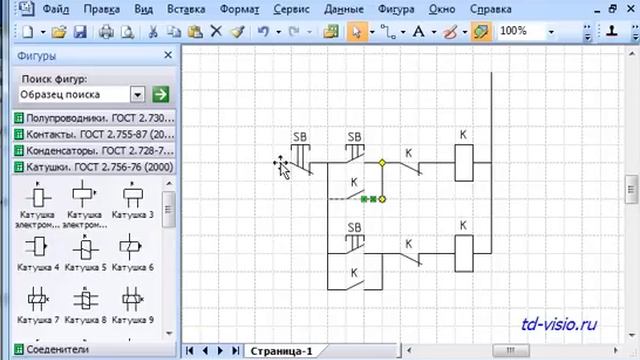
Task: Open Pointer tool options dropdown
Action: (372, 32)
